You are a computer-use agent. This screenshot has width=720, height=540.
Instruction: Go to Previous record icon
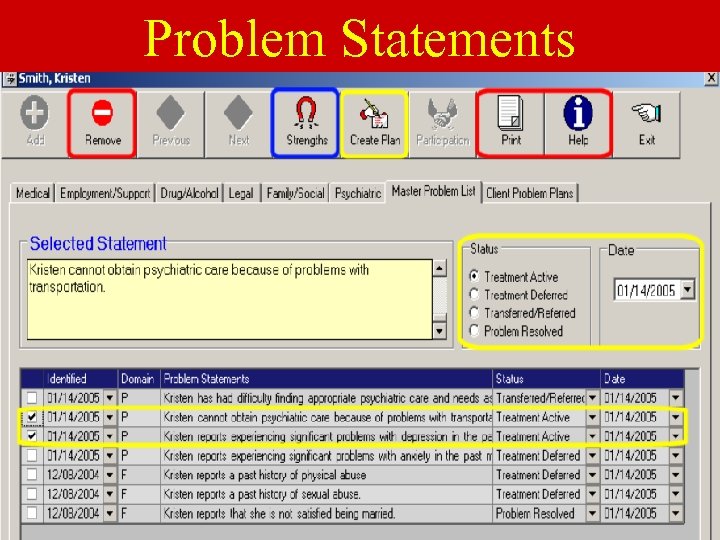click(170, 112)
